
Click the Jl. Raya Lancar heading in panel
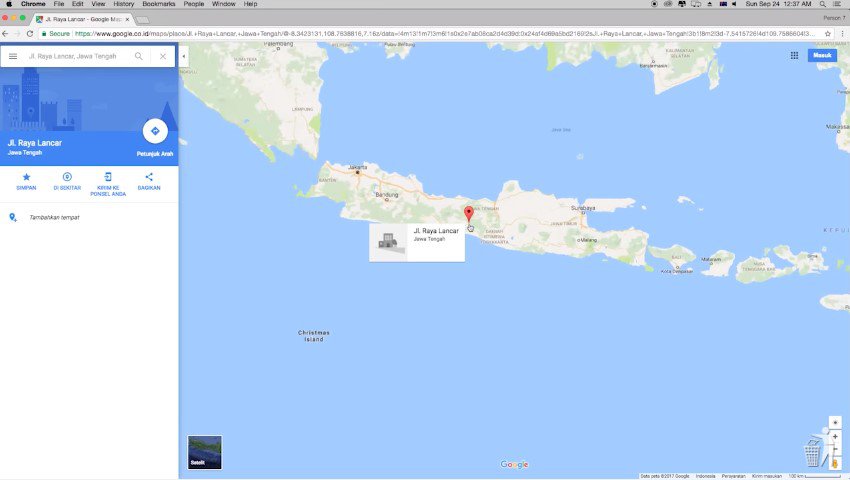coord(35,143)
